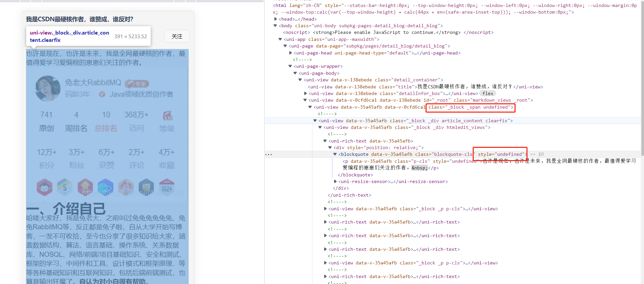Click the 3万+ 粉丝 value
The width and height of the screenshot is (644, 284).
point(77,152)
